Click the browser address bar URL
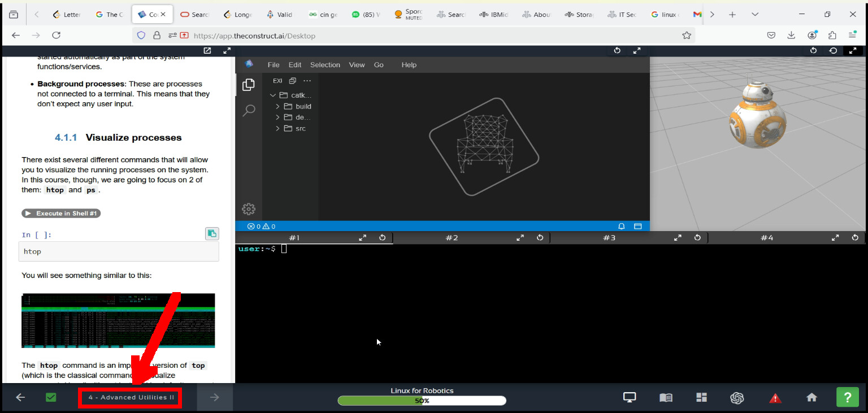This screenshot has height=413, width=868. point(254,36)
